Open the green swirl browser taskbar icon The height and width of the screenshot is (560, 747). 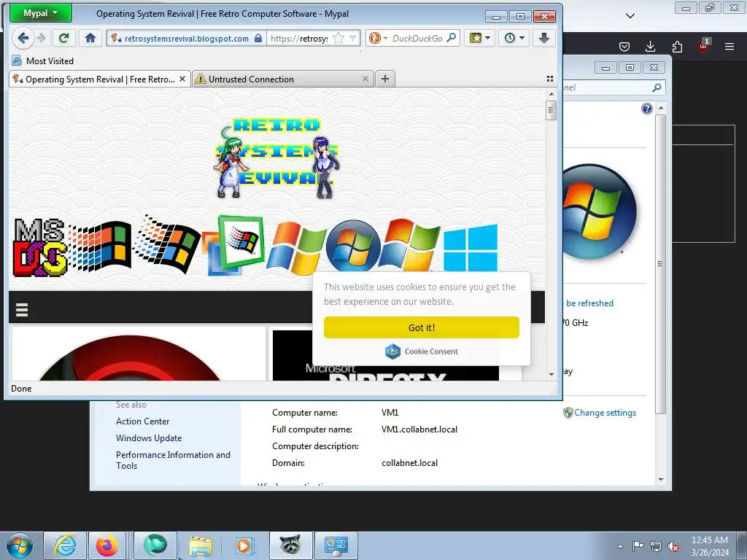point(155,545)
